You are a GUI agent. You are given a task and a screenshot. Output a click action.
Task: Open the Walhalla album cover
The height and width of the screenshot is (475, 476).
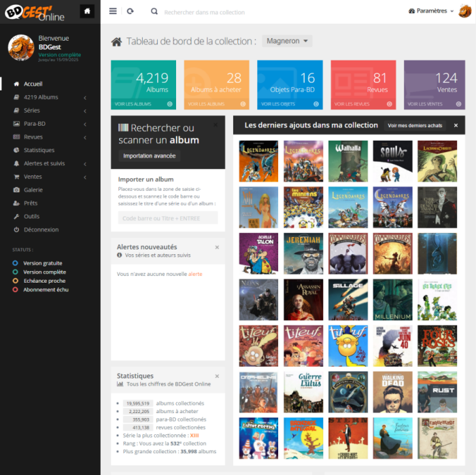point(348,161)
